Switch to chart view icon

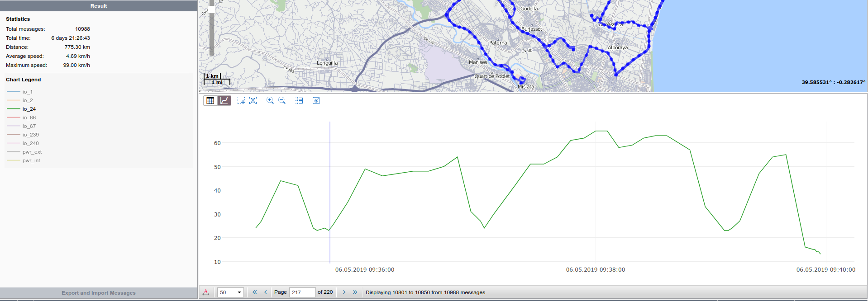[224, 101]
